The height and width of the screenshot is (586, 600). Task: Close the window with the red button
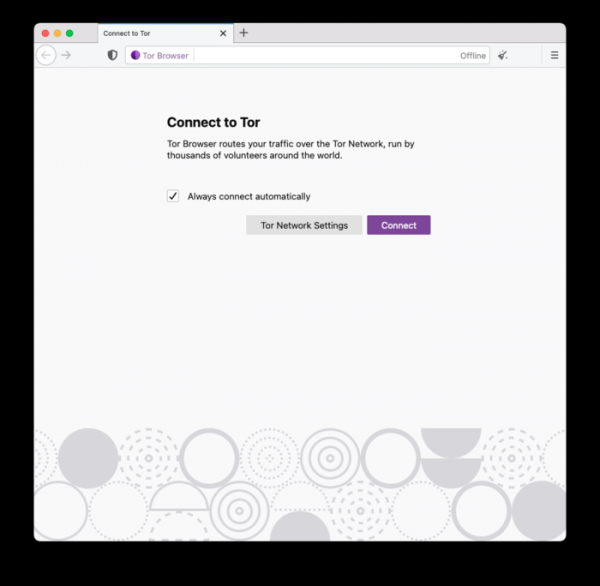point(45,33)
